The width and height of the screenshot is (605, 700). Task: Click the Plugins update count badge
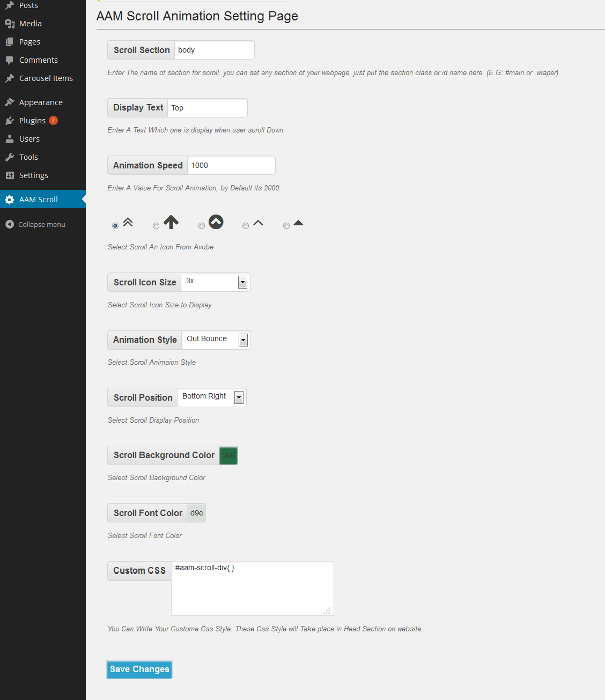click(53, 120)
